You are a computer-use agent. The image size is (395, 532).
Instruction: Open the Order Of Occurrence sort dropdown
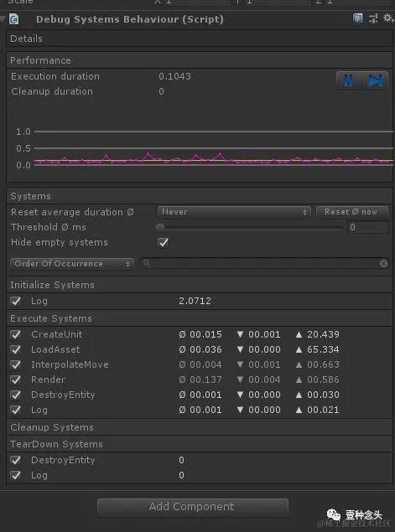[72, 264]
